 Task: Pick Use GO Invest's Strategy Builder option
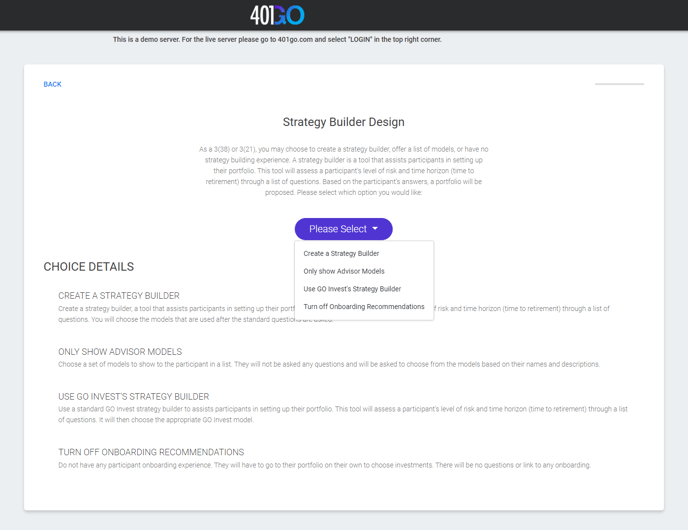click(352, 289)
